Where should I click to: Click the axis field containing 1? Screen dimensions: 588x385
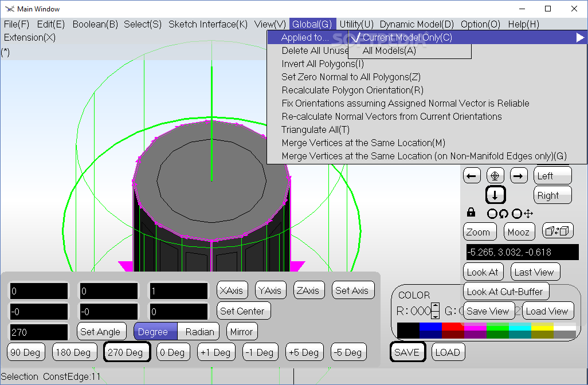coord(178,291)
